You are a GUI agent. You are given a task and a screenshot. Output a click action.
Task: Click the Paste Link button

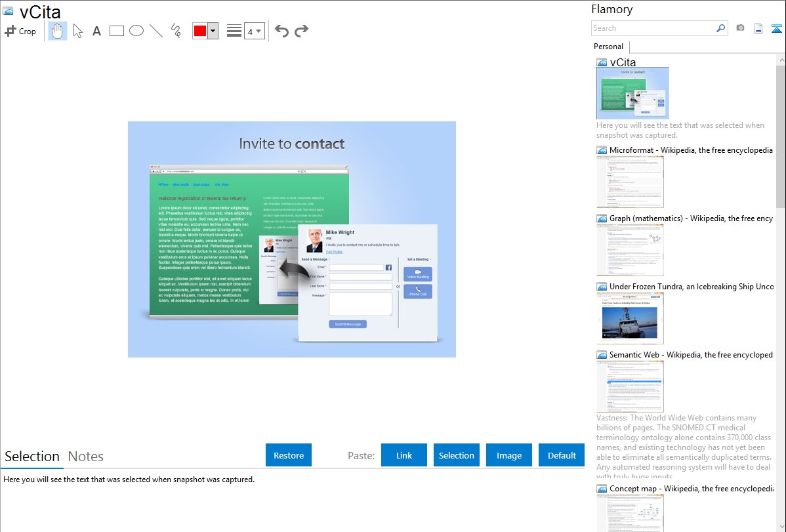[404, 455]
